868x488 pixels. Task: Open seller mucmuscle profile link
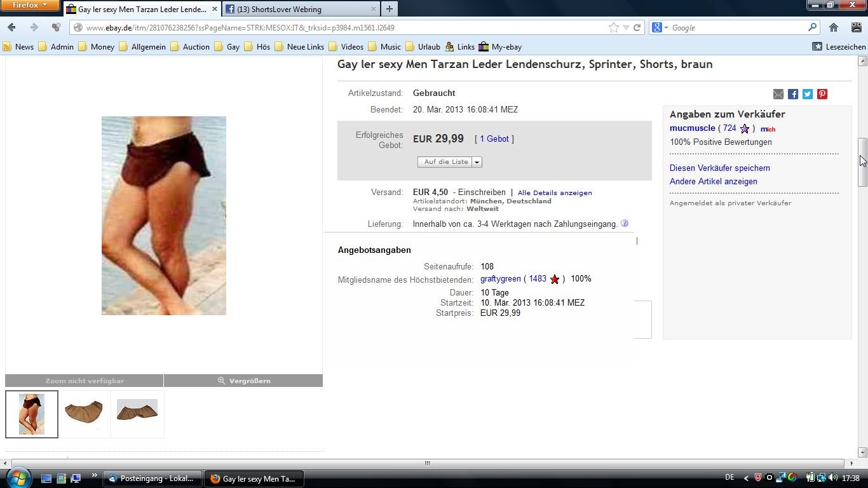pyautogui.click(x=692, y=128)
